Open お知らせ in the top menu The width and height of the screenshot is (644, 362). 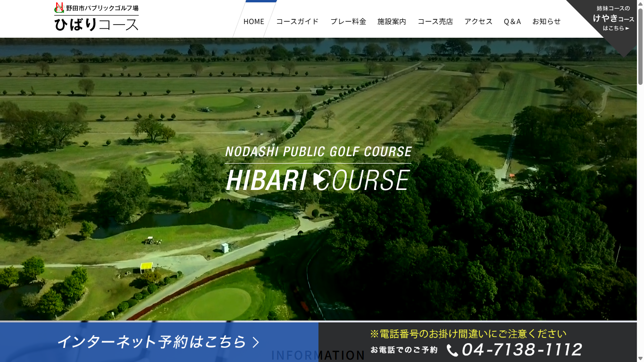pos(546,21)
